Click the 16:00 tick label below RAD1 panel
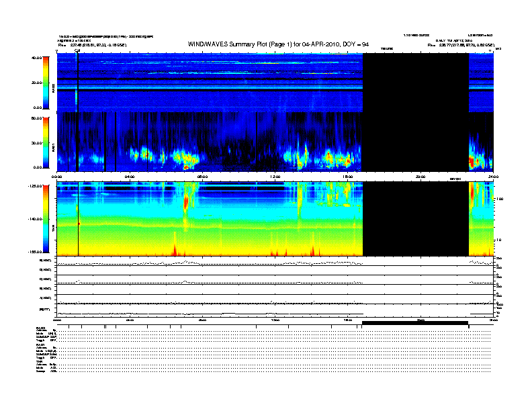532x411 pixels. pos(348,177)
